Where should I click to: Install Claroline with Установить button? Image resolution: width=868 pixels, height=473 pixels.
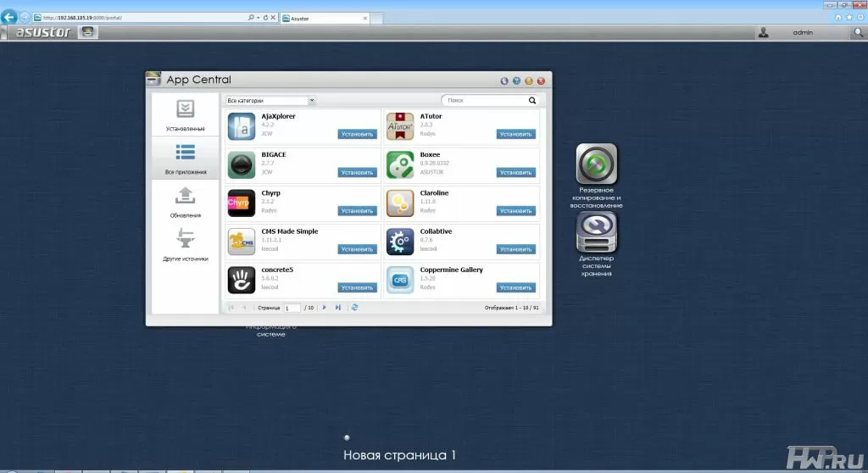point(516,210)
